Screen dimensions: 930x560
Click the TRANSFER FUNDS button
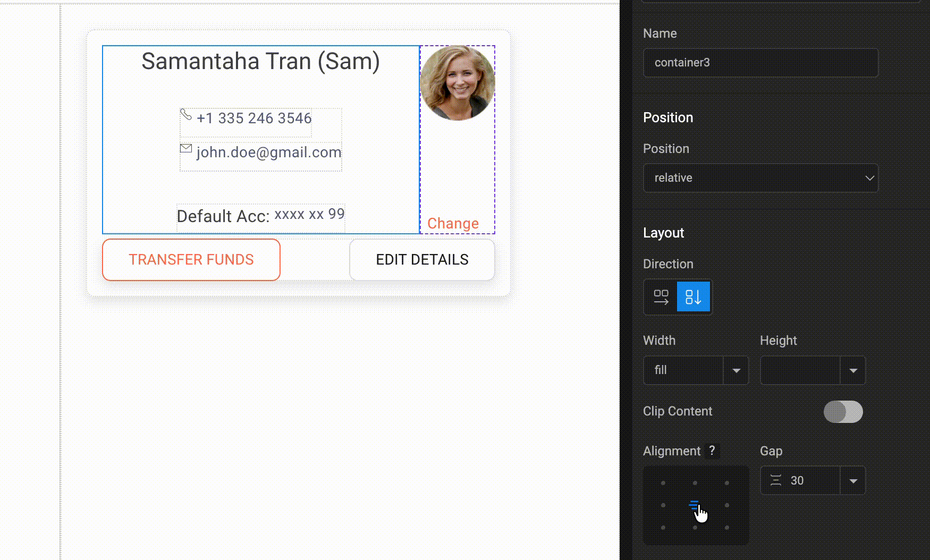click(x=191, y=259)
